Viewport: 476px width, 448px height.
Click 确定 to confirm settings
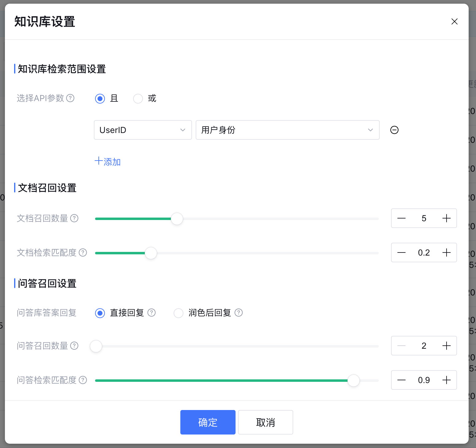point(208,422)
